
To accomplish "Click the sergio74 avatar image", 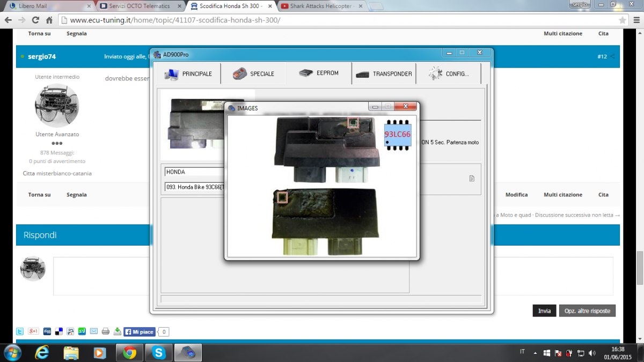I will coord(57,105).
